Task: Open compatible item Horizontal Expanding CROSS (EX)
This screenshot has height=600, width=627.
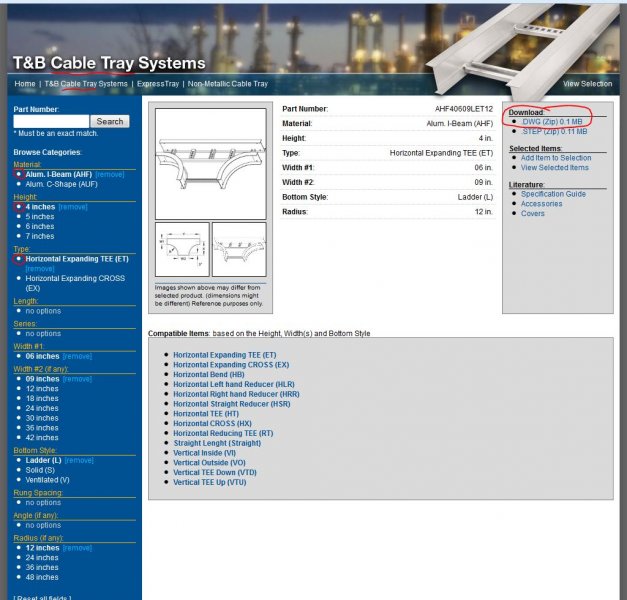Action: 231,365
